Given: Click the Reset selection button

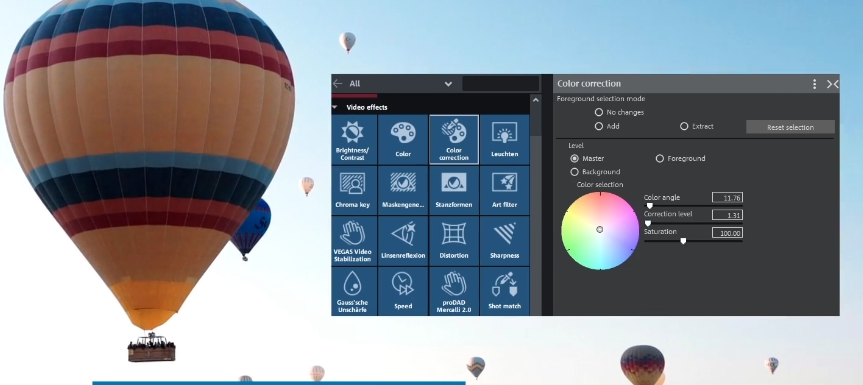Looking at the screenshot, I should pyautogui.click(x=790, y=127).
